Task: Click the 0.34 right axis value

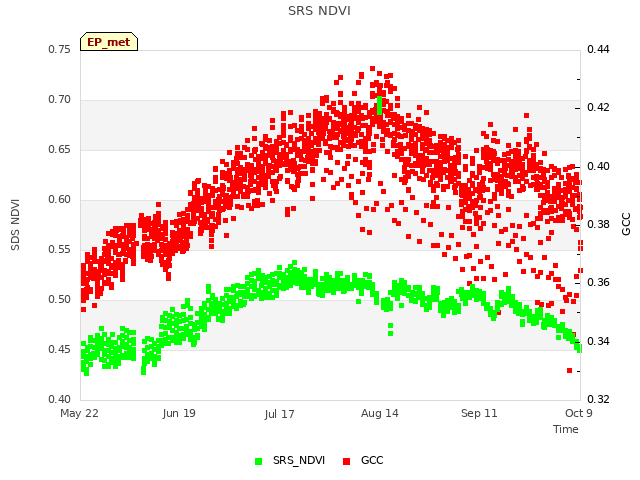Action: tap(598, 341)
